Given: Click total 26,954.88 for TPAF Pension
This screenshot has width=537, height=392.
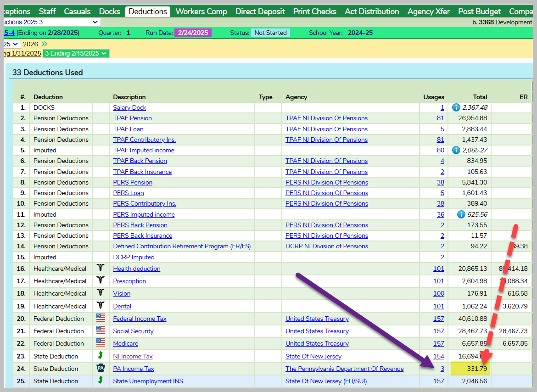Looking at the screenshot, I should (x=473, y=118).
